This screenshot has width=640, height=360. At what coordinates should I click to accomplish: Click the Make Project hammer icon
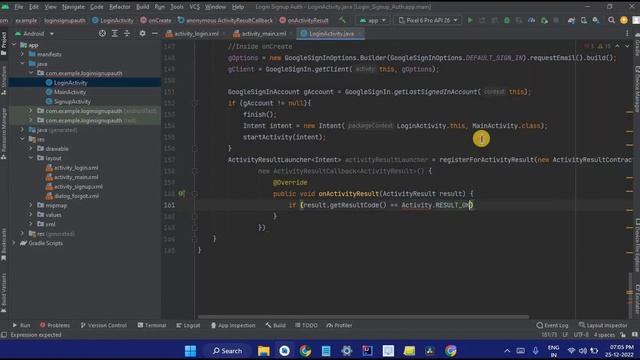click(342, 20)
